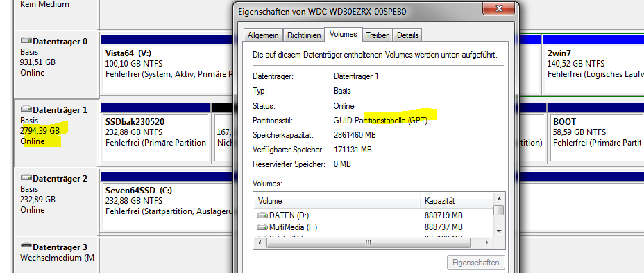Select Datenträger 0 disk icon
The image size is (644, 273).
click(x=26, y=41)
